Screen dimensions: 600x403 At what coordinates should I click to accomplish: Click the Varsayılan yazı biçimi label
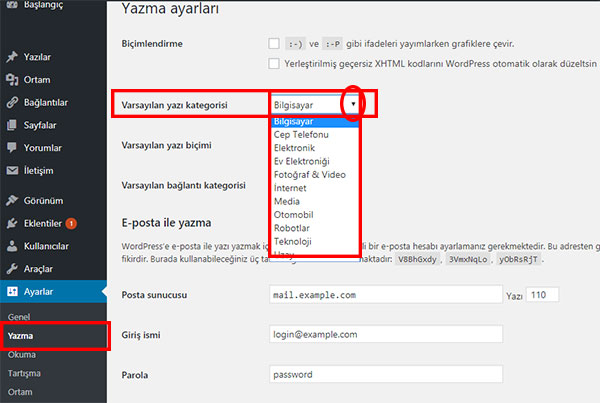click(166, 145)
